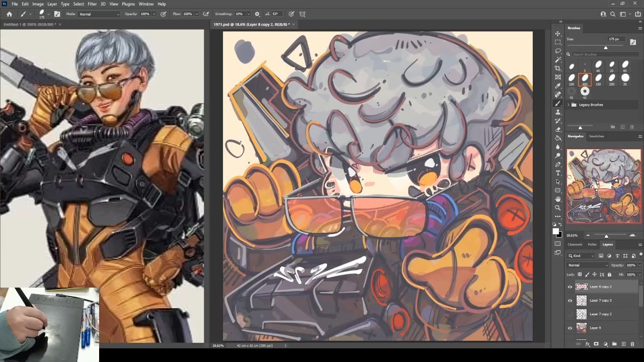
Task: Click the foreground color swatch
Action: 556,231
